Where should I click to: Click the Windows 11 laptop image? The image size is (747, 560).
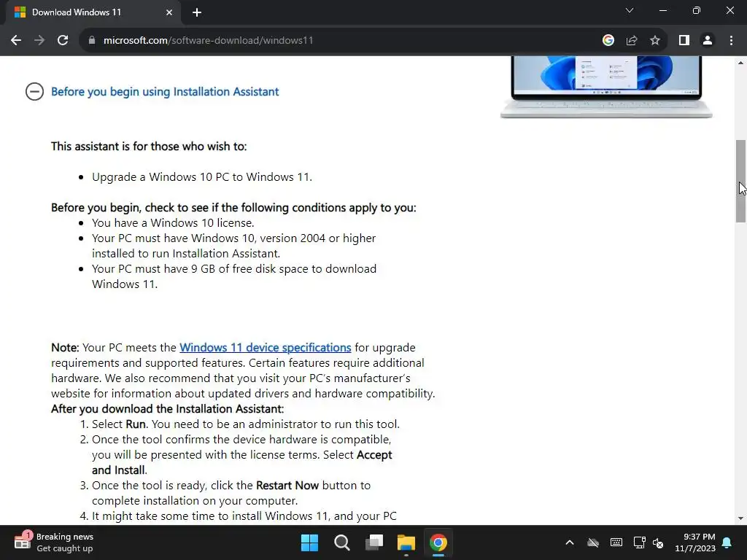606,87
